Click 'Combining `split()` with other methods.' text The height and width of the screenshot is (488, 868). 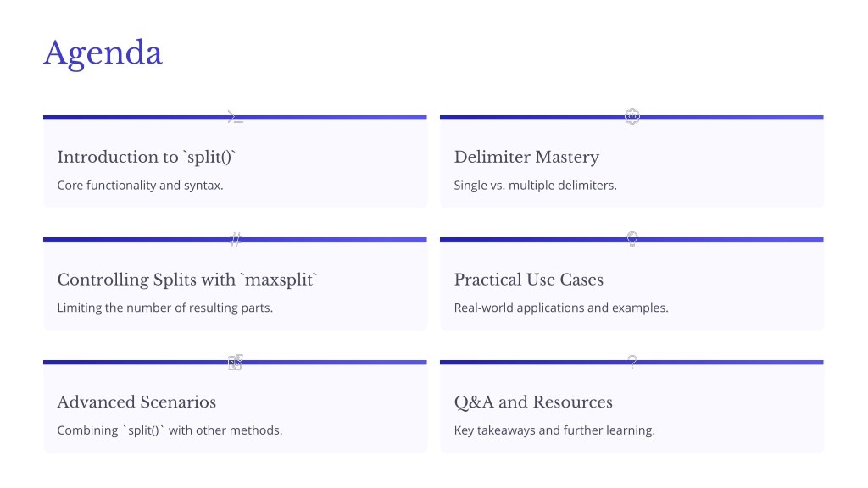tap(170, 430)
